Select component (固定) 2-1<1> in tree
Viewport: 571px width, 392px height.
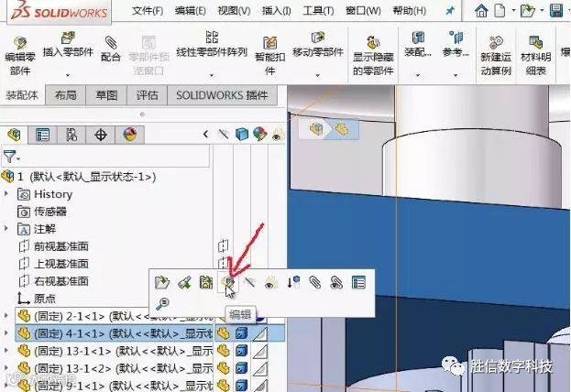pyautogui.click(x=114, y=316)
